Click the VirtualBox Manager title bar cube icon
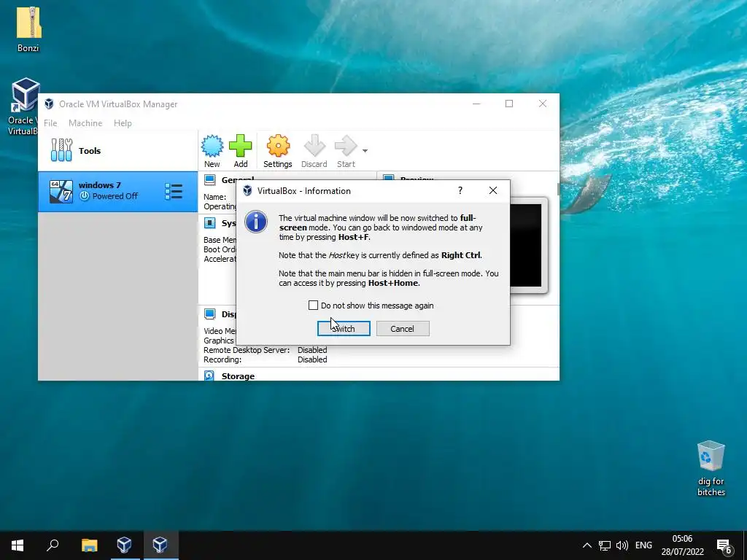 point(49,104)
